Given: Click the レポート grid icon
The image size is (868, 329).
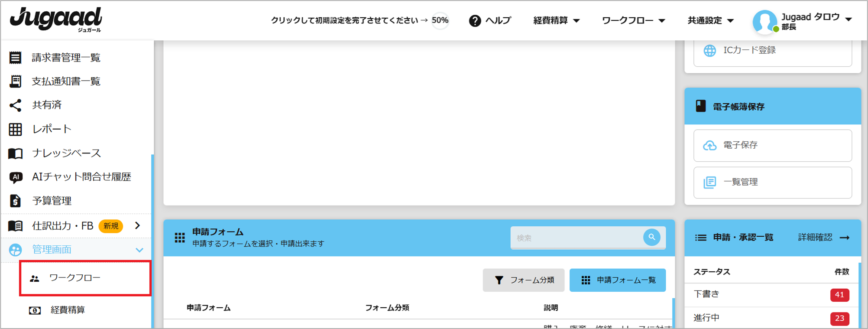Looking at the screenshot, I should tap(16, 129).
